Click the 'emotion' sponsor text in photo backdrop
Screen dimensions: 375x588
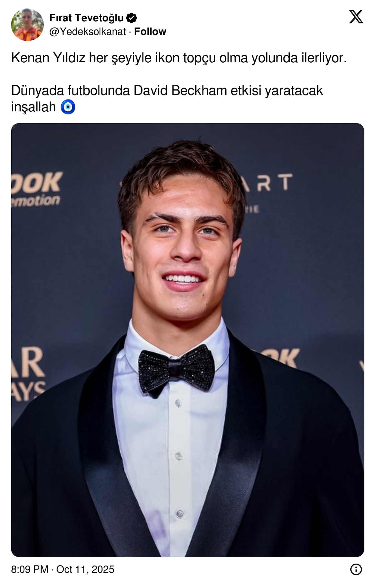[36, 200]
